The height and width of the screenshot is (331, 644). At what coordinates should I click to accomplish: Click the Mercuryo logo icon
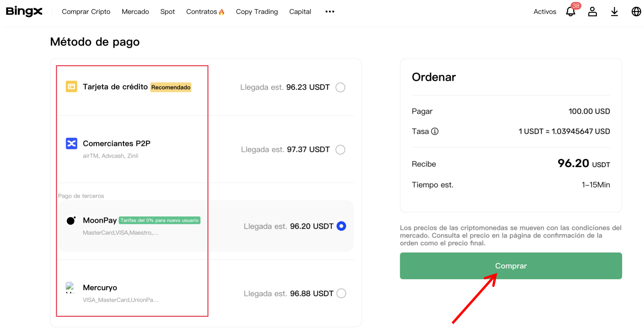click(x=71, y=287)
